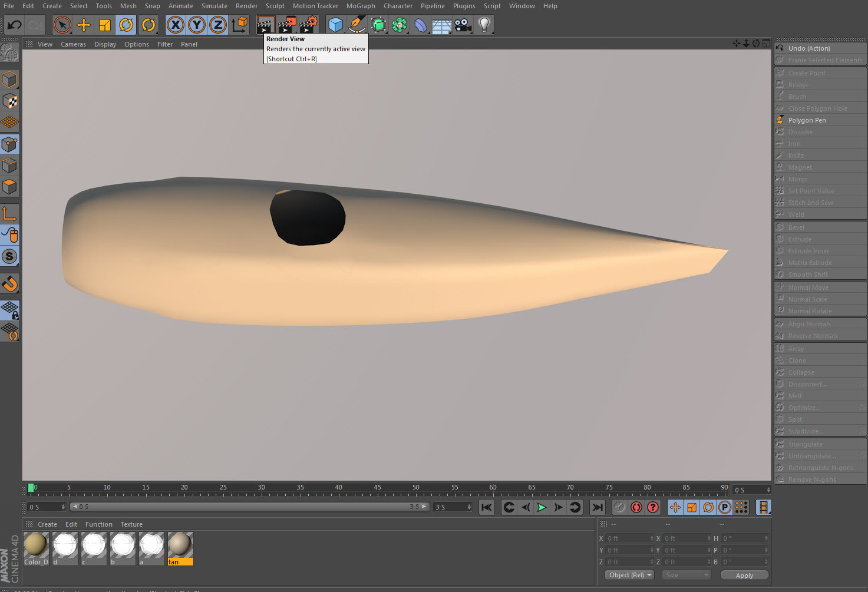
Task: Switch to Polygons mode
Action: (x=10, y=187)
